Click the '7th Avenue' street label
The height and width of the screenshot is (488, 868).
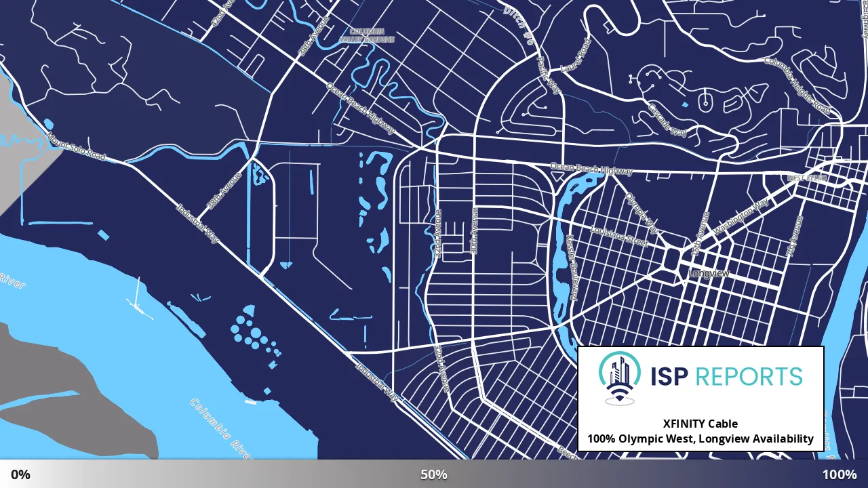tap(794, 236)
